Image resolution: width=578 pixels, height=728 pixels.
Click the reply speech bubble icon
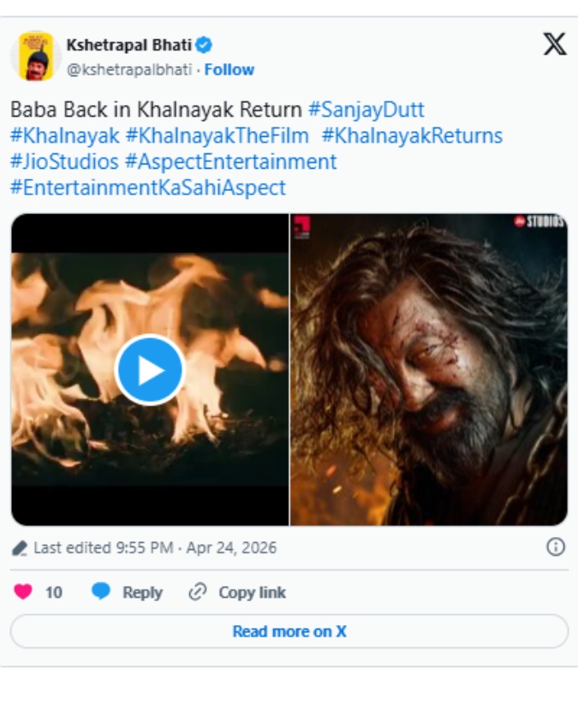(102, 592)
